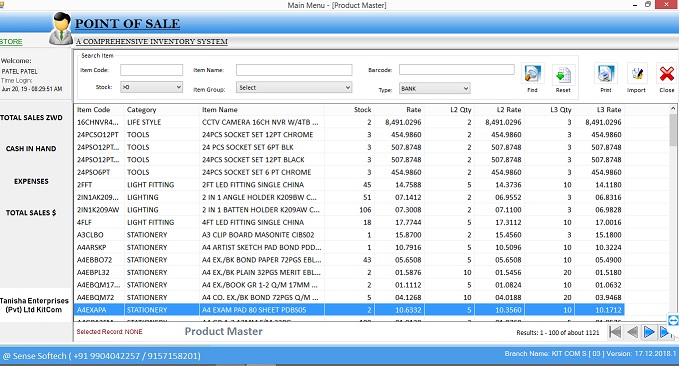Select 24 PCS SOCKET SET 6PT BLK

click(349, 147)
